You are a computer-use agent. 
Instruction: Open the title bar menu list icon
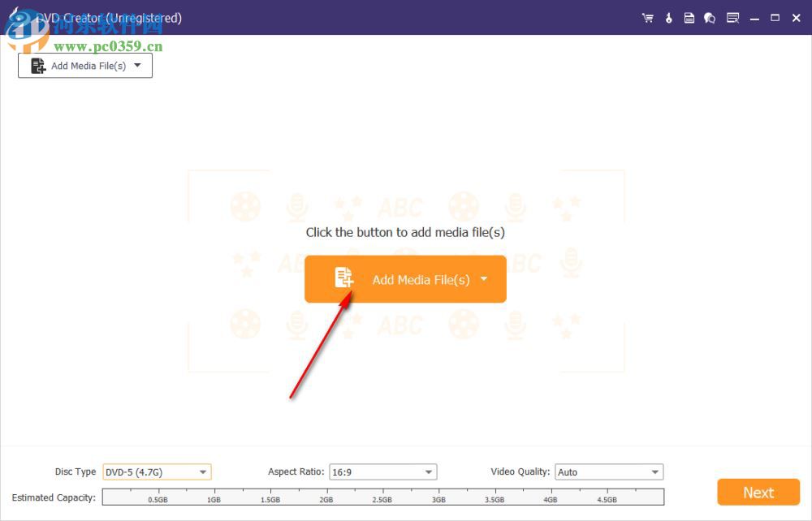click(x=732, y=18)
